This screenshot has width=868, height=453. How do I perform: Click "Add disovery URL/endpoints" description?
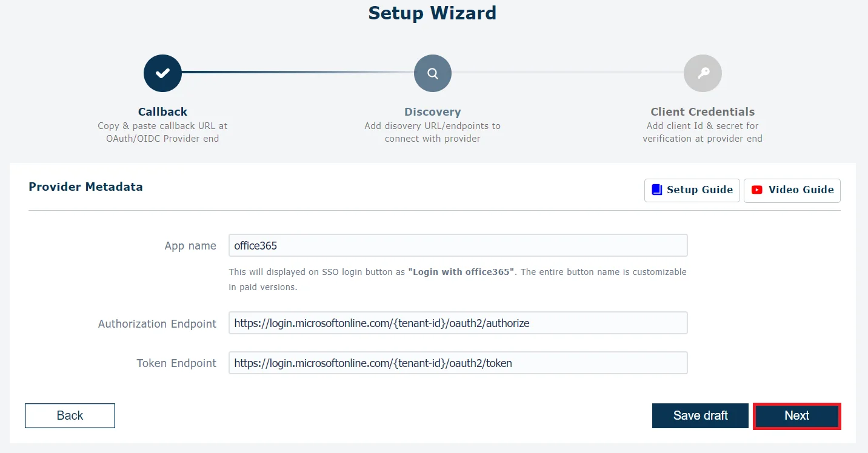tap(432, 132)
